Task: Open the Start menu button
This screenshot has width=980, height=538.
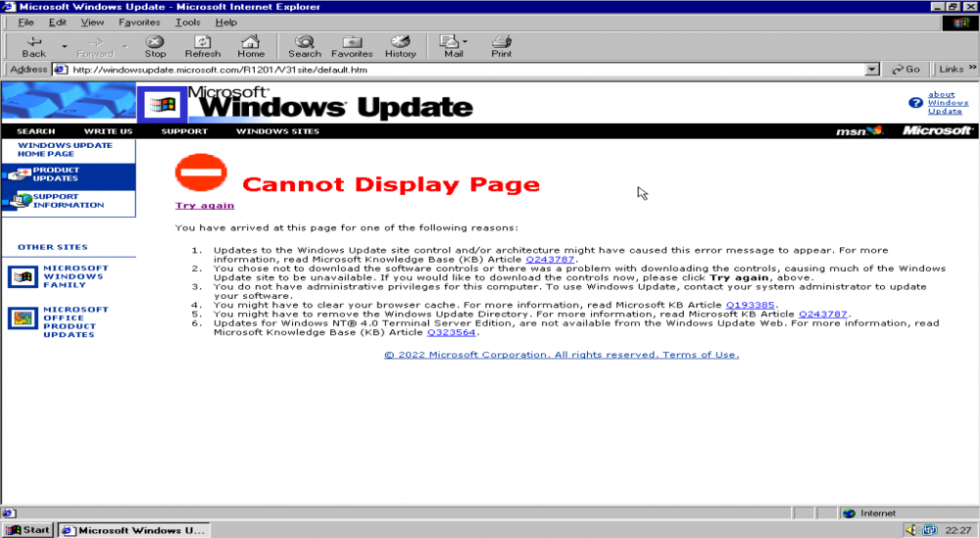Action: click(28, 530)
